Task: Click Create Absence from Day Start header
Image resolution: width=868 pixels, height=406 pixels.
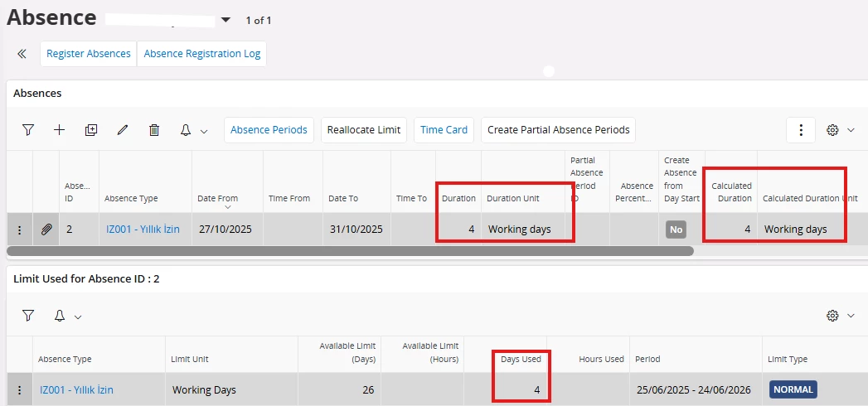Action: [681, 179]
